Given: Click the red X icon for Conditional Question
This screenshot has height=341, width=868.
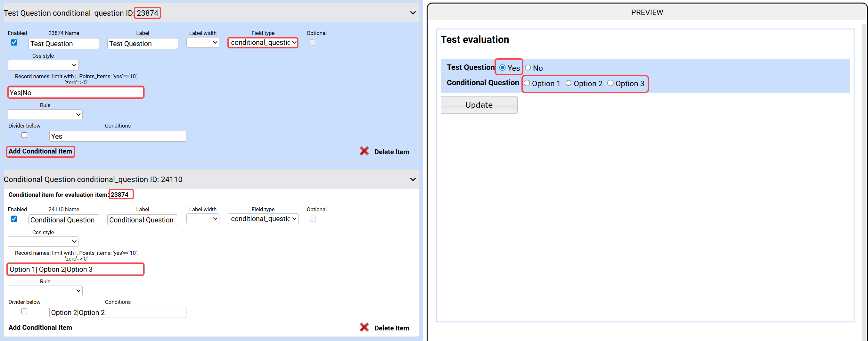Looking at the screenshot, I should click(x=364, y=327).
